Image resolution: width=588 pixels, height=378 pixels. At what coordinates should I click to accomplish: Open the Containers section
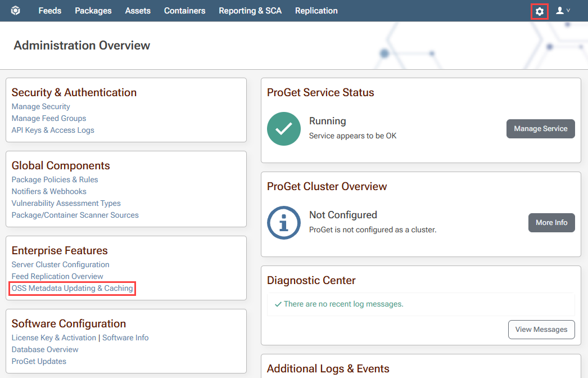pos(184,11)
